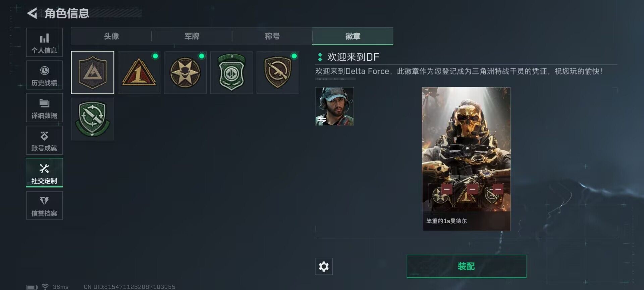Select the rifle shield badge
The width and height of the screenshot is (644, 290).
pos(278,72)
